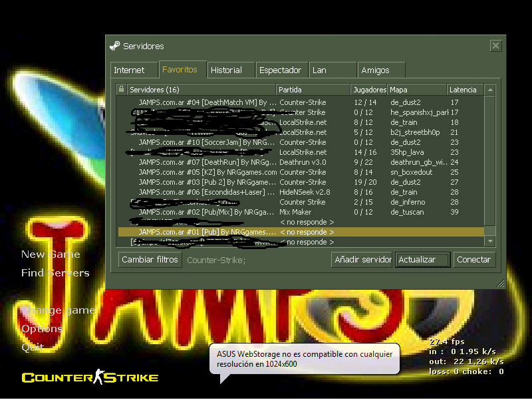Click the resize grip at dialog corner
This screenshot has height=400, width=532.
click(500, 284)
